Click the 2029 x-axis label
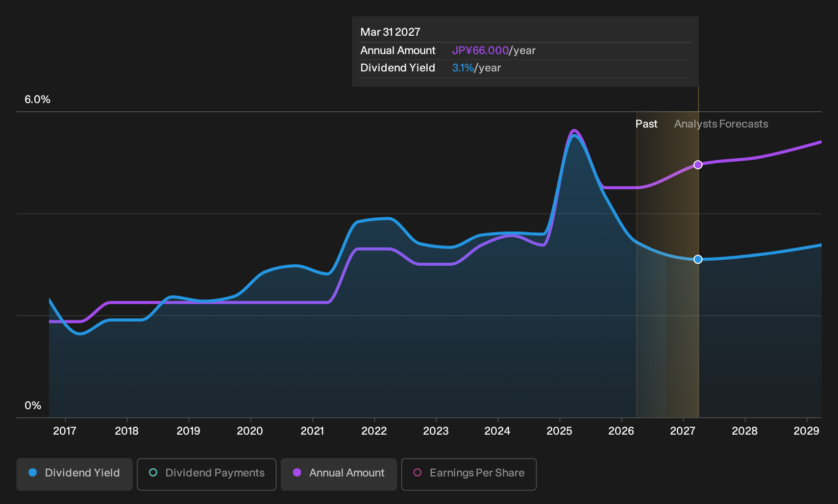838x504 pixels. point(806,431)
